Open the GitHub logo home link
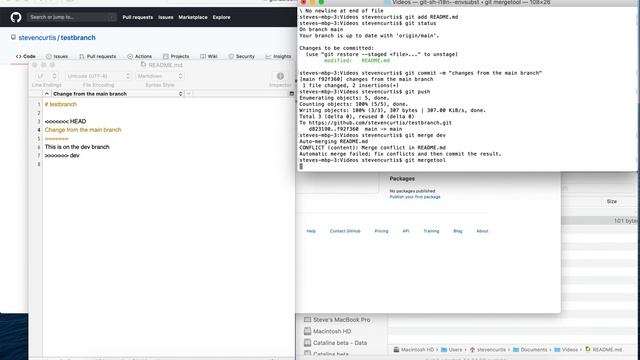This screenshot has height=360, width=640. 16,17
